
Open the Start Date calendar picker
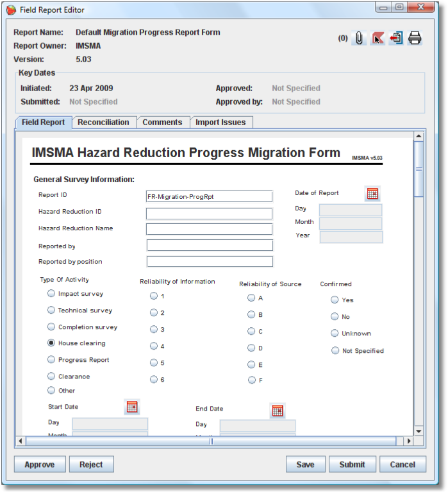[x=131, y=407]
